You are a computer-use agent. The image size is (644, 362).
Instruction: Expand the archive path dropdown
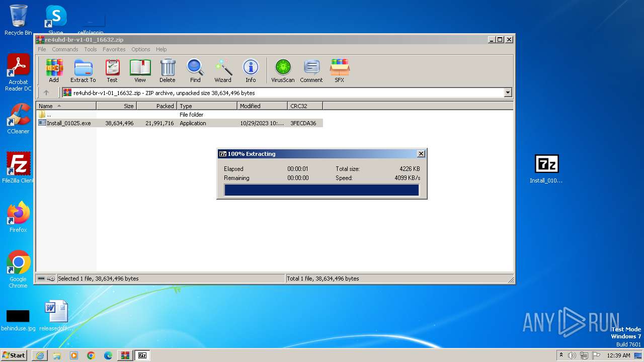point(508,93)
